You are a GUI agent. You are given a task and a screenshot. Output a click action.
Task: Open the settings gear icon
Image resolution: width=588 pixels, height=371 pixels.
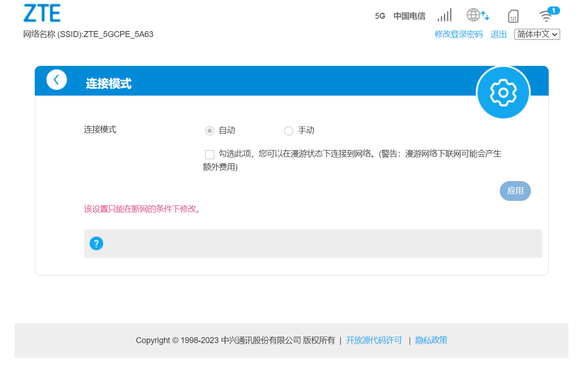pyautogui.click(x=503, y=92)
